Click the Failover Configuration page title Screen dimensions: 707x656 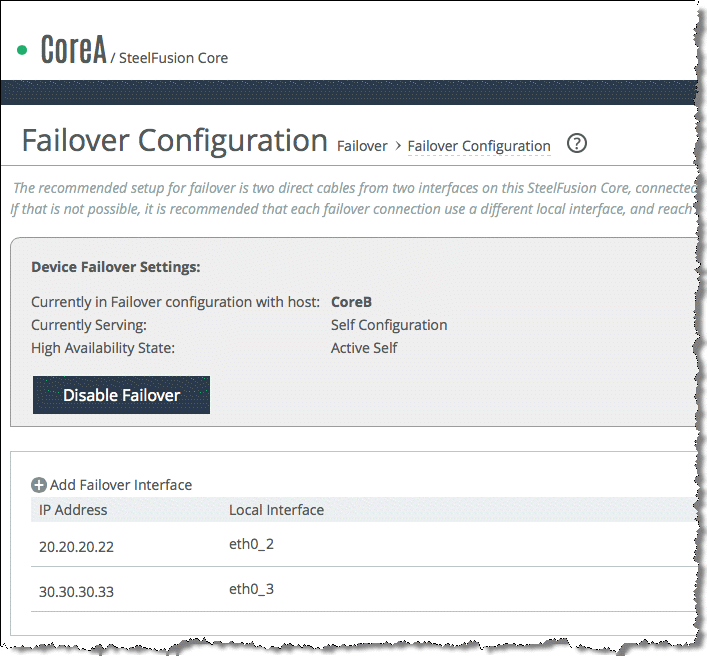click(174, 140)
